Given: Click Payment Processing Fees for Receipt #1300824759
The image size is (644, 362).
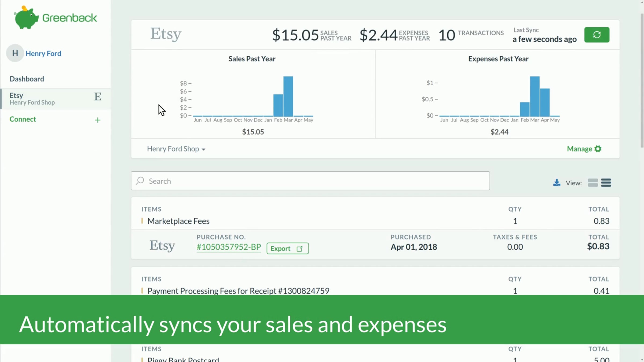Looking at the screenshot, I should point(238,291).
